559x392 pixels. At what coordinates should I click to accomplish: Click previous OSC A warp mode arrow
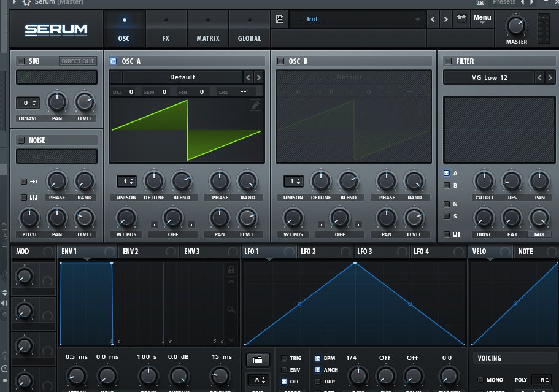155,225
